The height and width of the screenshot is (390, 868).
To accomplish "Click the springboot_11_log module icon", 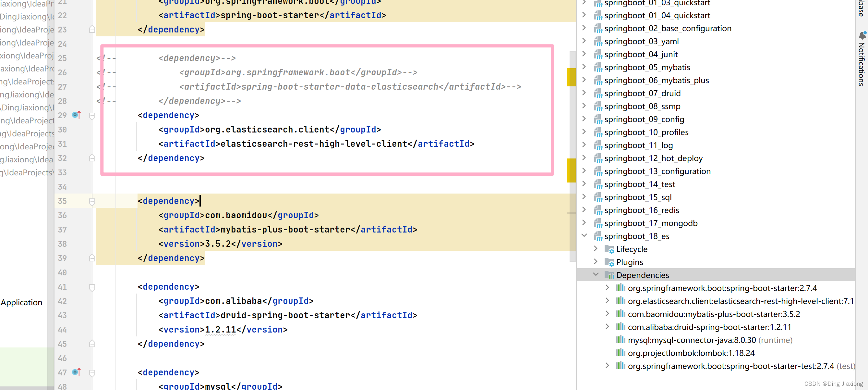I will click(598, 145).
